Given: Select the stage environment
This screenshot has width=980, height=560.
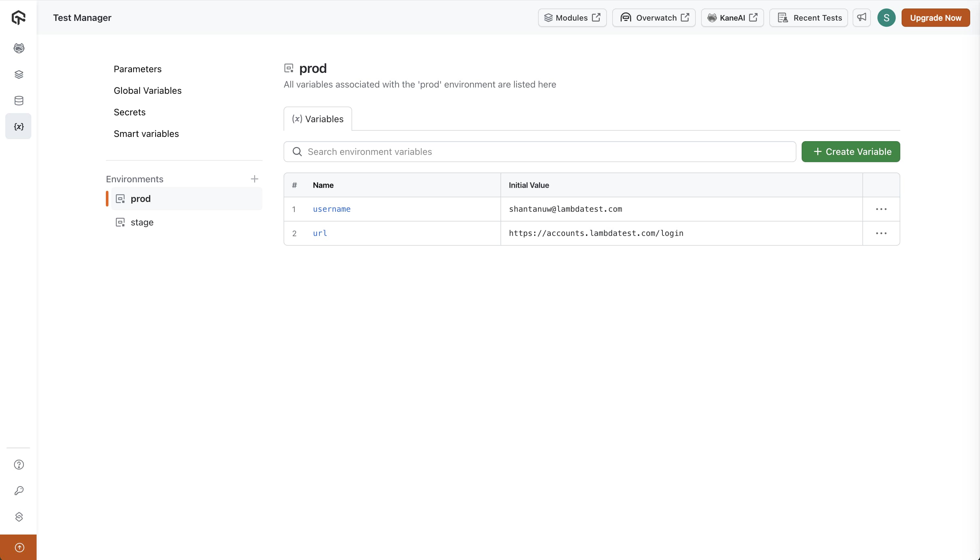Looking at the screenshot, I should point(187,222).
